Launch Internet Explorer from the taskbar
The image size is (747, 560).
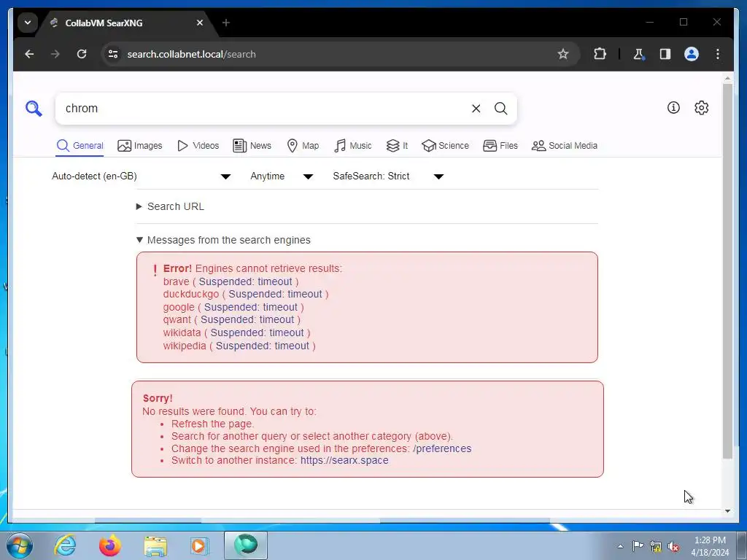tap(65, 545)
